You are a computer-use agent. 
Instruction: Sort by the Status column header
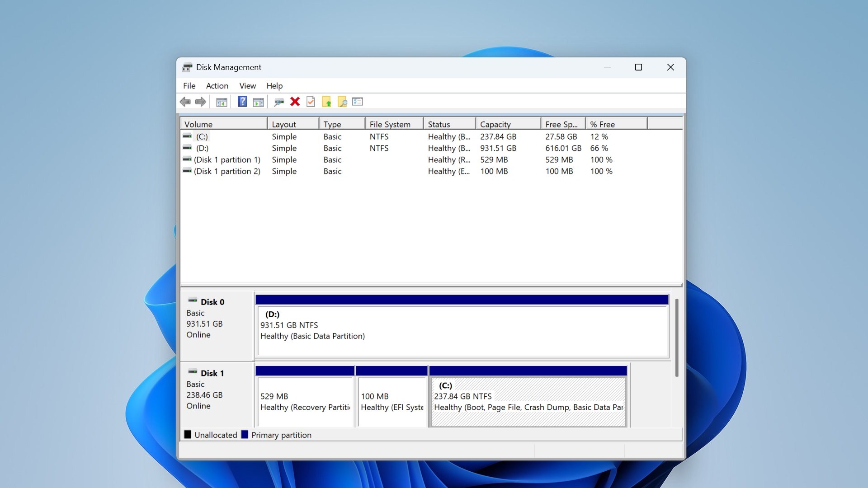click(449, 124)
